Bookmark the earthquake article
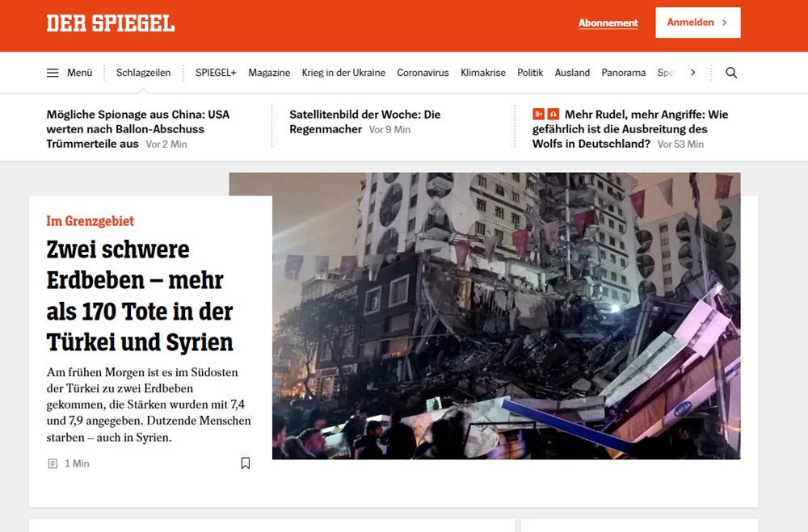808x532 pixels. [246, 463]
